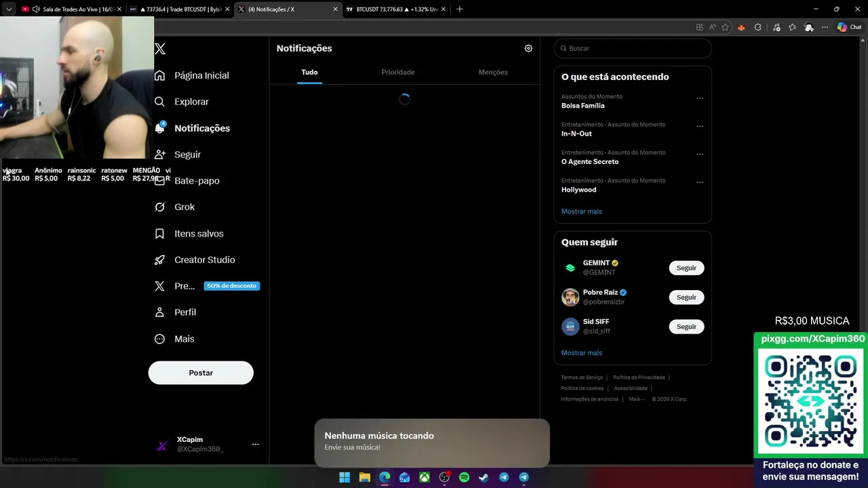
Task: Open Pobre Raiz profile avatar thumbnail
Action: pyautogui.click(x=570, y=298)
